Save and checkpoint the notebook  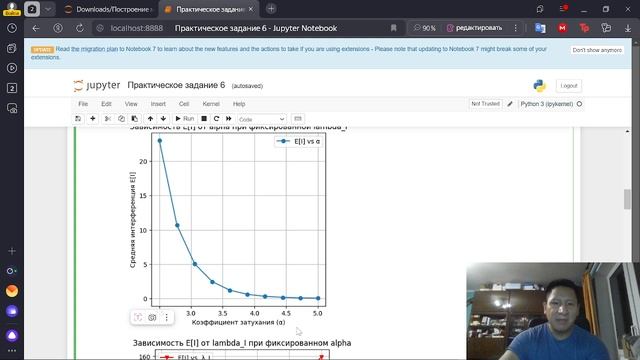point(78,119)
